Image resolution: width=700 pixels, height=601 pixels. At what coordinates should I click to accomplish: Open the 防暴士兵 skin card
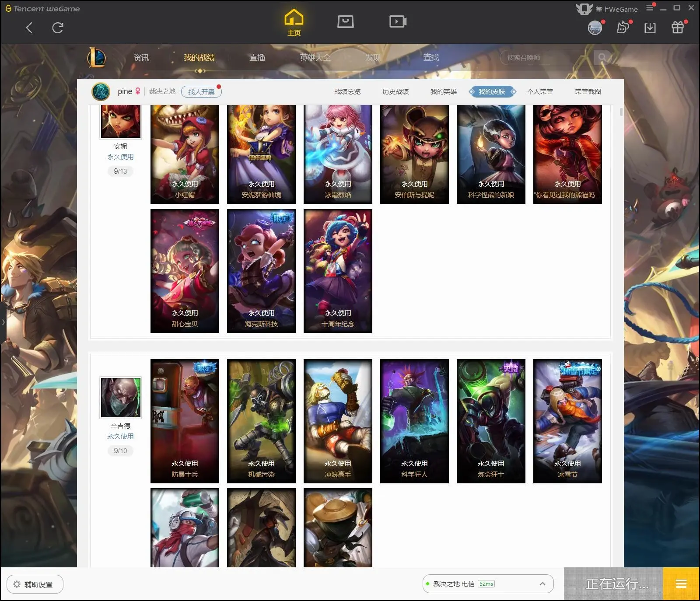coord(185,421)
